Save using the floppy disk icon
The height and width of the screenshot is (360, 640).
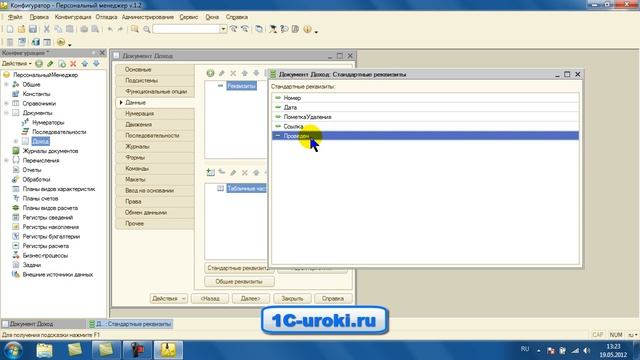[x=33, y=29]
